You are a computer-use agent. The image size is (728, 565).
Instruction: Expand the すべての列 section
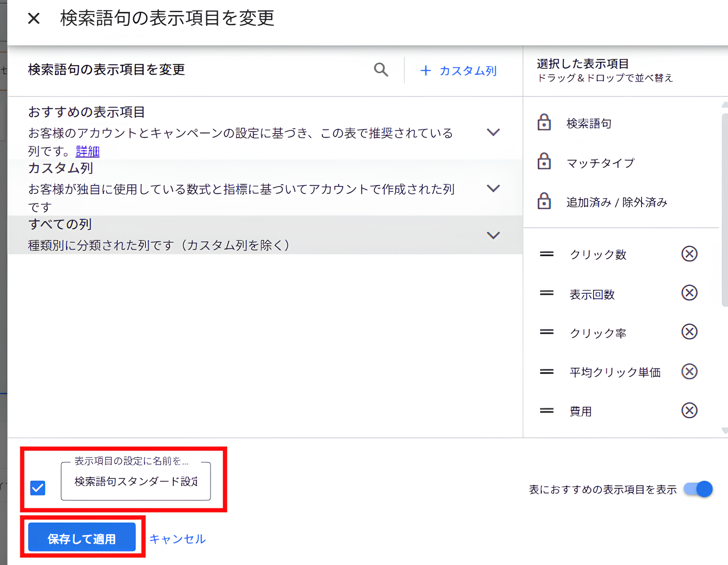click(x=493, y=235)
